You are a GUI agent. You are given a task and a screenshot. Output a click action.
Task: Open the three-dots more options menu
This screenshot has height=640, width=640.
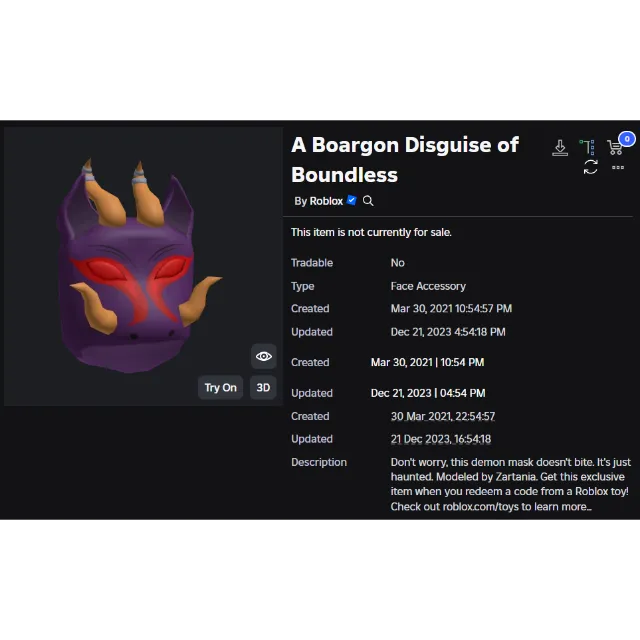617,168
